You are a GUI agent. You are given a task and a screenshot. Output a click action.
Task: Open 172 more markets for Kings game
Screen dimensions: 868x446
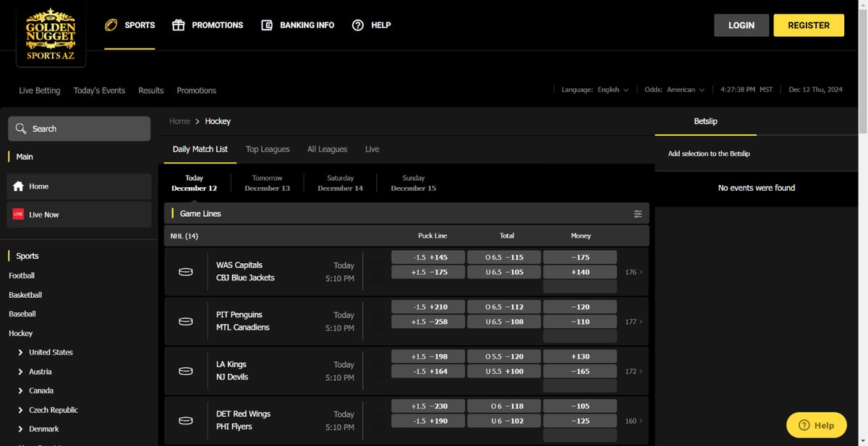click(634, 372)
